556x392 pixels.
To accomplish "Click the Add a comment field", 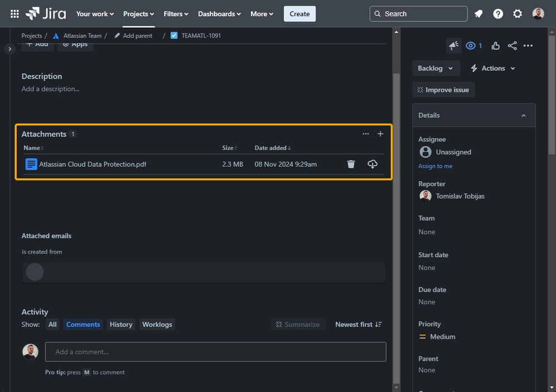I will click(x=215, y=351).
